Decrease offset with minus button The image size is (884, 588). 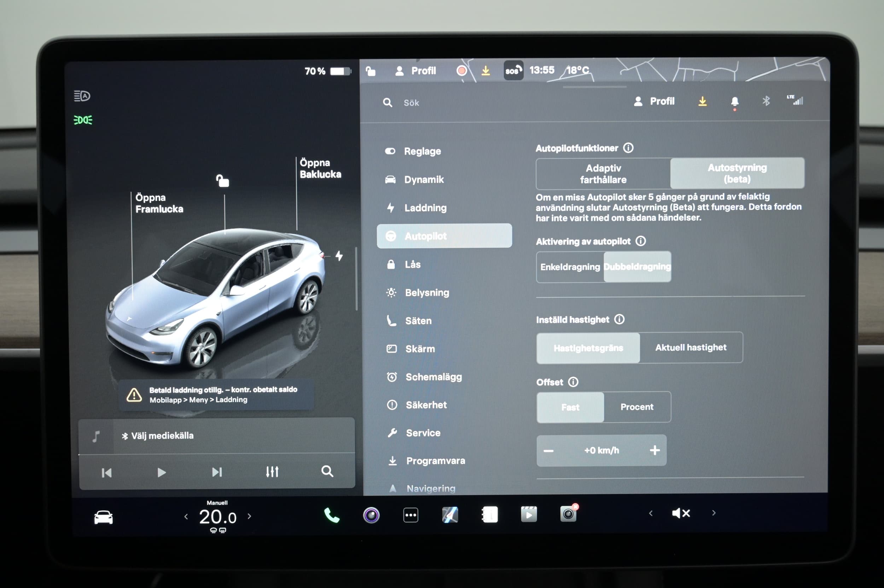point(549,451)
